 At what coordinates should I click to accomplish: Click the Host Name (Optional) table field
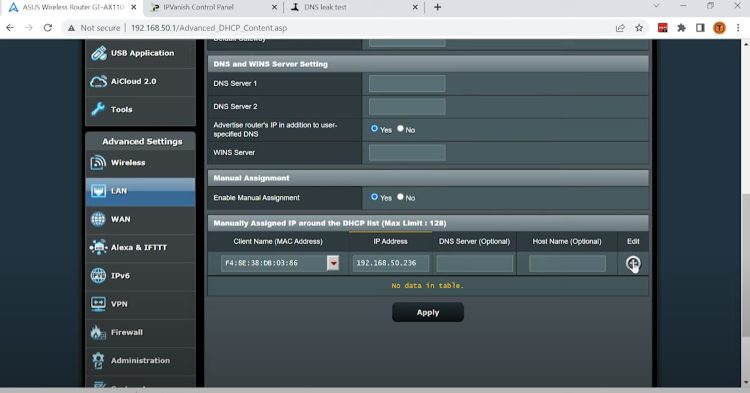click(567, 263)
